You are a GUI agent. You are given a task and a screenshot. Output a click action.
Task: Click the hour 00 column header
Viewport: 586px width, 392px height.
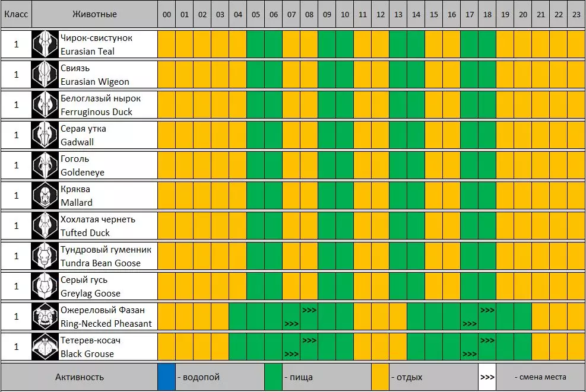point(167,15)
